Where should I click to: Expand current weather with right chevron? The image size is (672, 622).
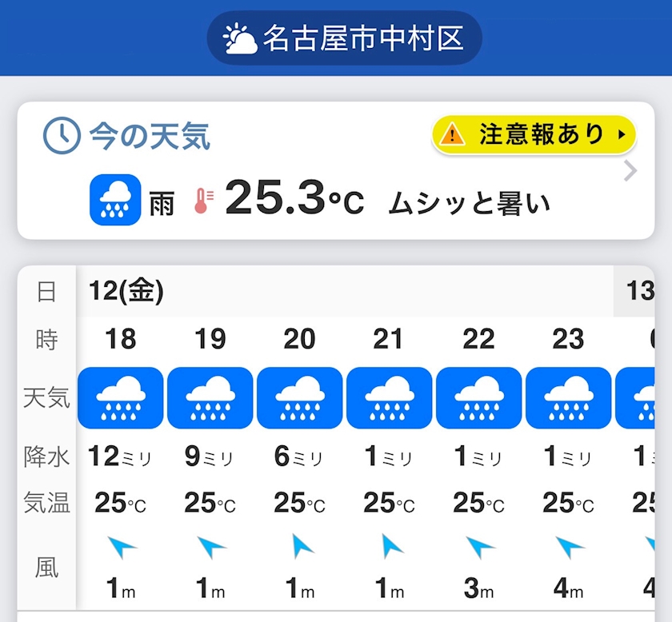(x=630, y=171)
